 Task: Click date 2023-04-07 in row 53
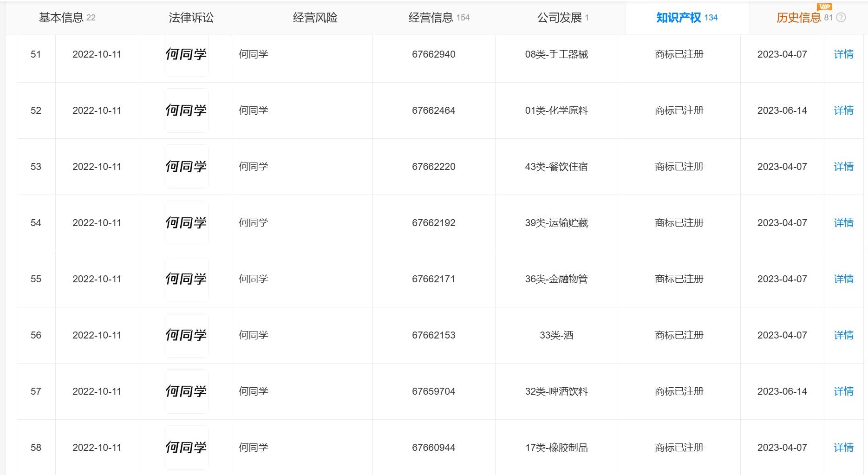point(782,167)
